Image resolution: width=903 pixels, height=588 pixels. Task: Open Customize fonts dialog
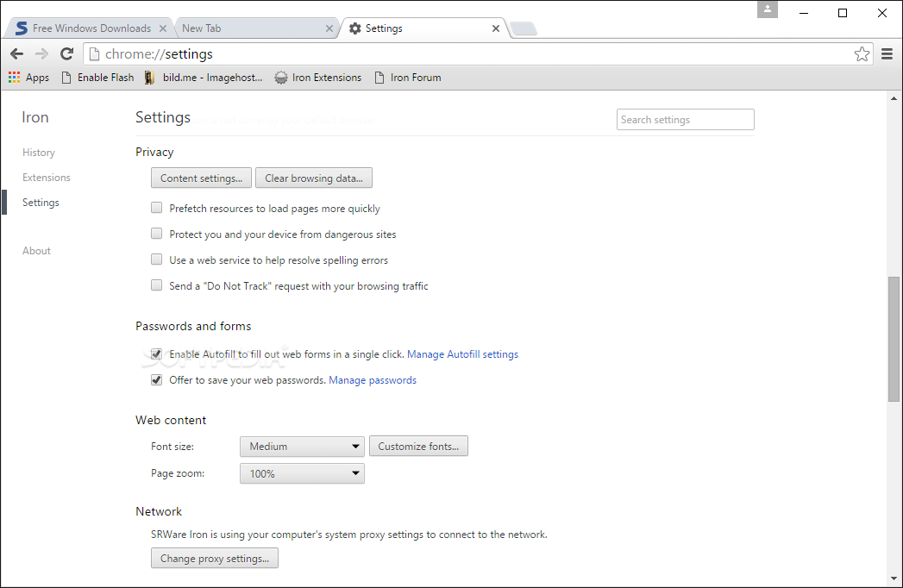(418, 447)
